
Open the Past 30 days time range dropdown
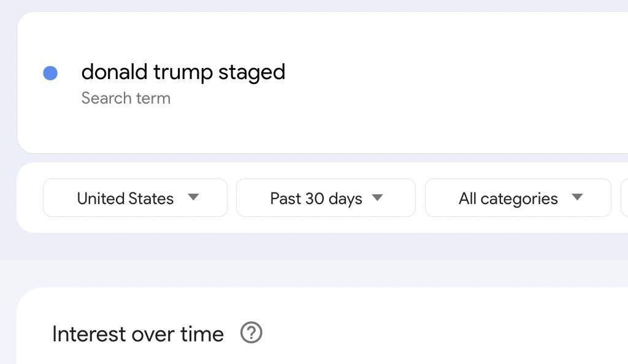(x=326, y=198)
